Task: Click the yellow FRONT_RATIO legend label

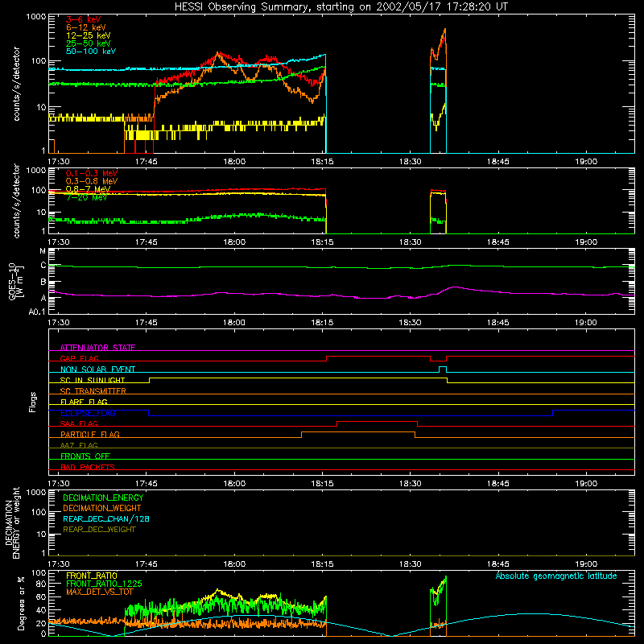Action: pos(92,576)
